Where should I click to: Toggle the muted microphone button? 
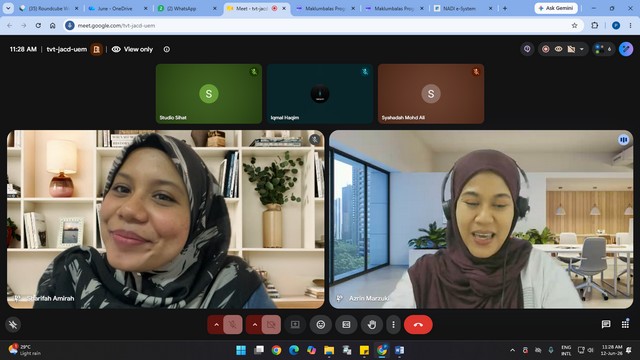click(233, 324)
